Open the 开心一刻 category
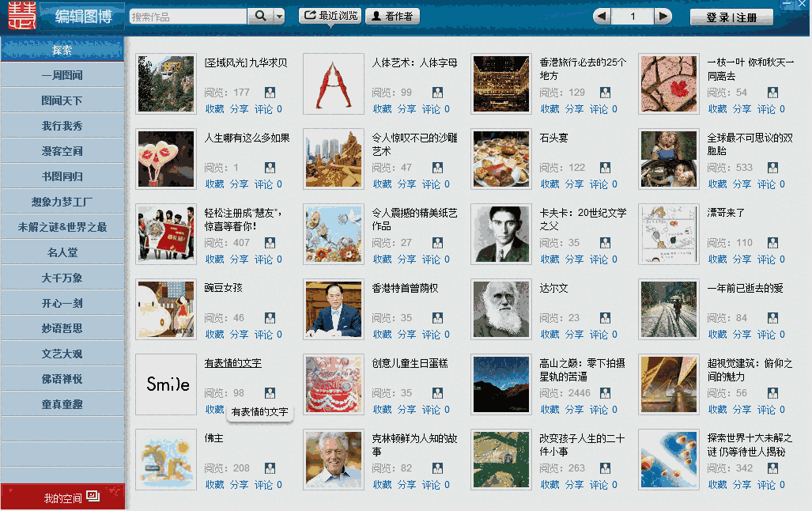The image size is (812, 511). tap(62, 303)
